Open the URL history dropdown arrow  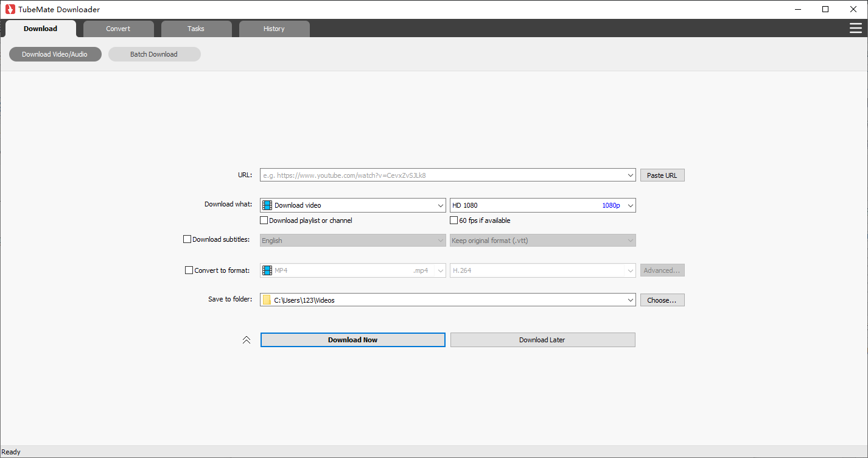(631, 175)
